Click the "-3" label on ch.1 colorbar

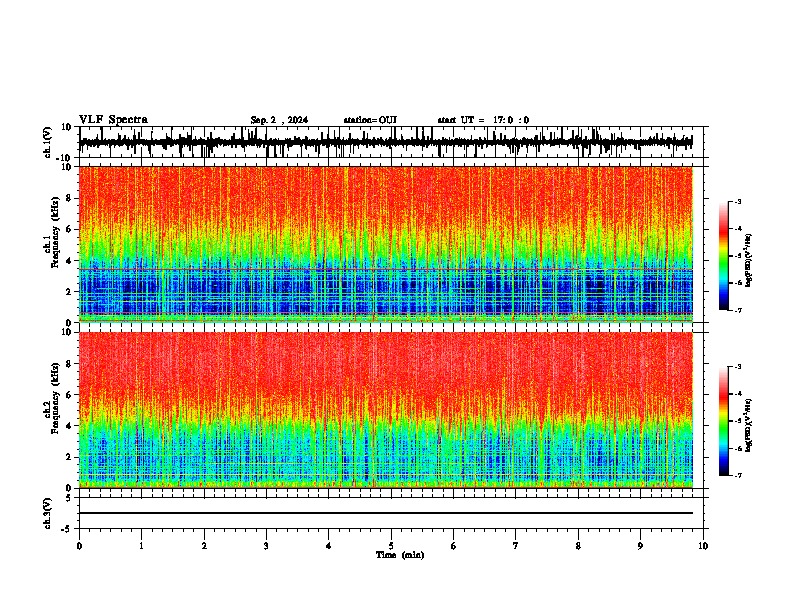[738, 201]
